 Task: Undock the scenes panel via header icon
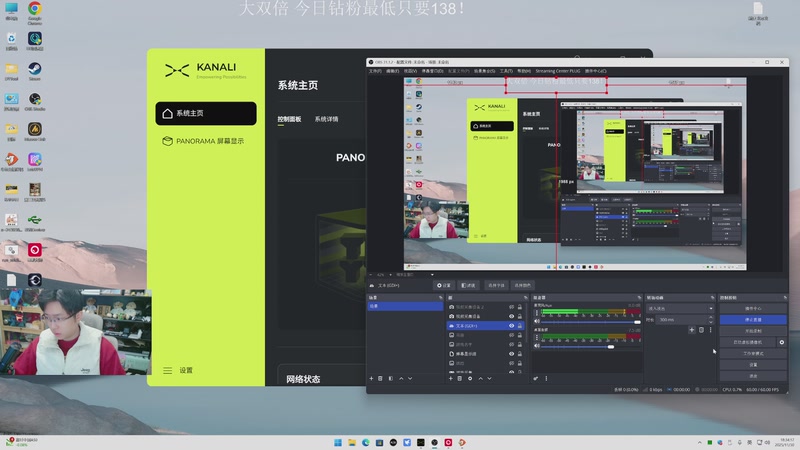pyautogui.click(x=440, y=297)
